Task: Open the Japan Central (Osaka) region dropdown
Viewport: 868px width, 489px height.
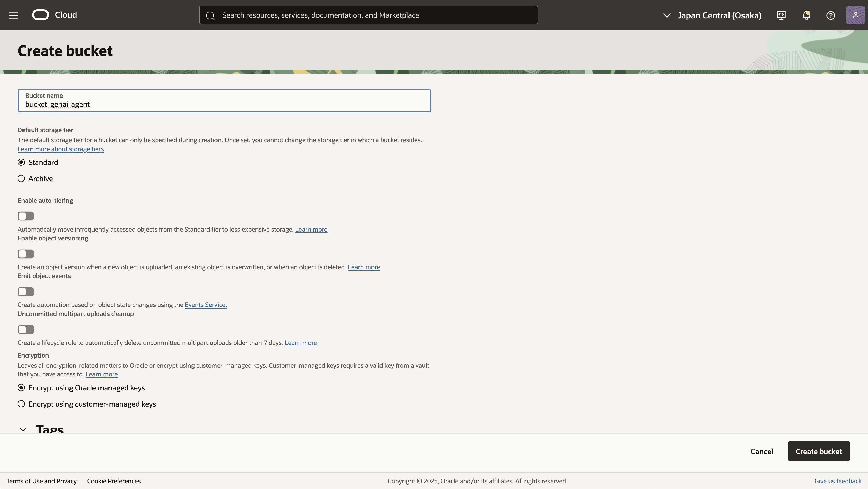Action: [712, 15]
